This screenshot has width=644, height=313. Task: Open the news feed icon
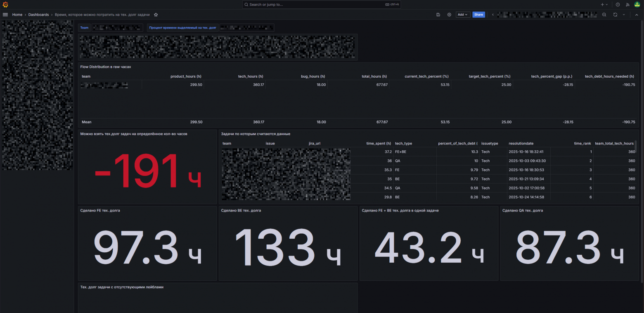[627, 5]
